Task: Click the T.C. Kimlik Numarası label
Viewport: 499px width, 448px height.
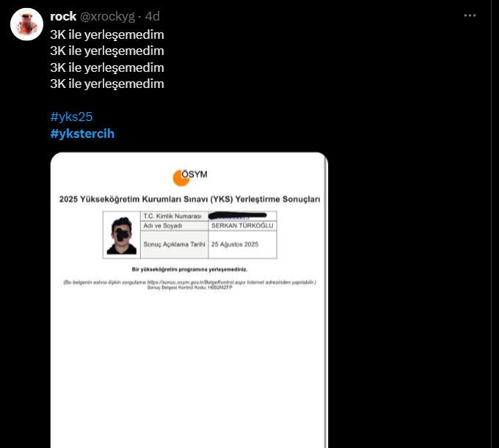Action: pyautogui.click(x=172, y=216)
